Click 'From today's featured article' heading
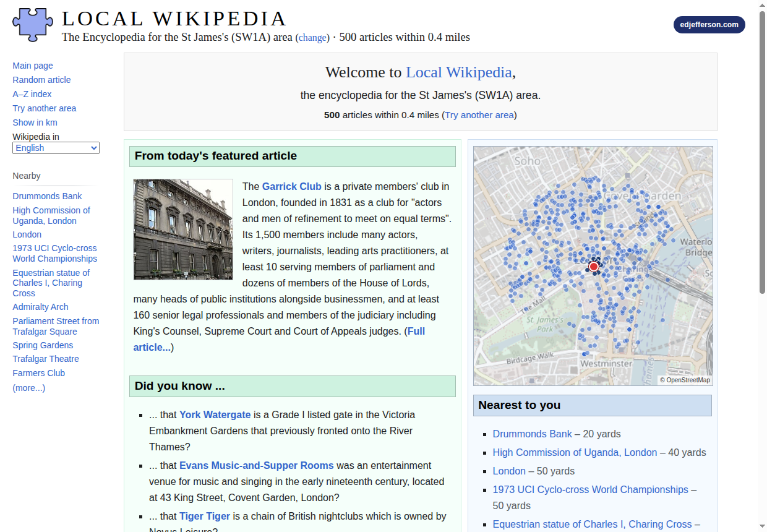 coord(293,156)
